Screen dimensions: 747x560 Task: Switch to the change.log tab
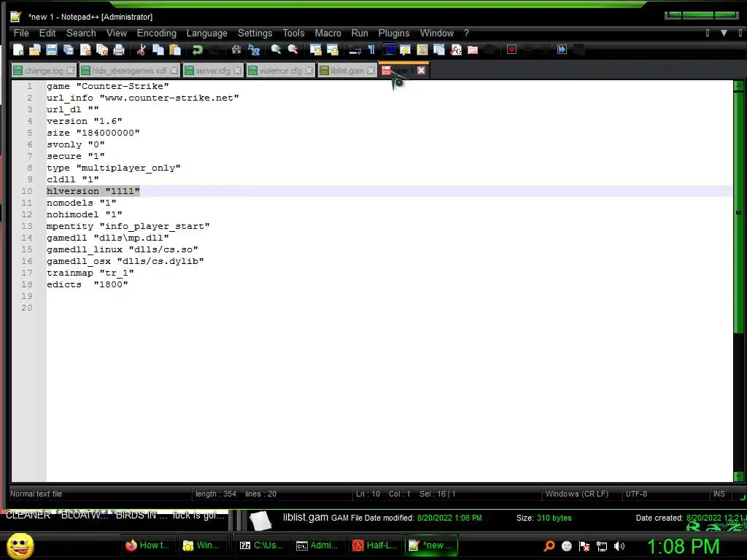pyautogui.click(x=43, y=71)
